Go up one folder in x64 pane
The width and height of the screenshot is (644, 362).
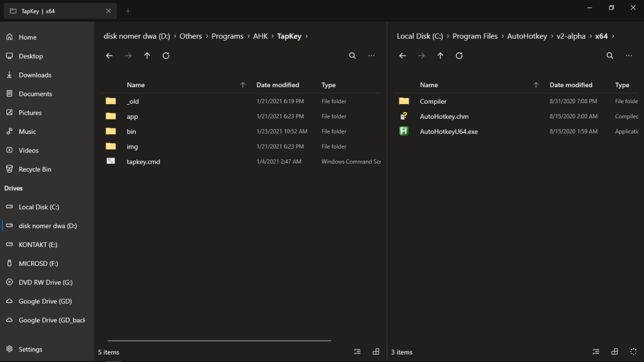point(440,56)
